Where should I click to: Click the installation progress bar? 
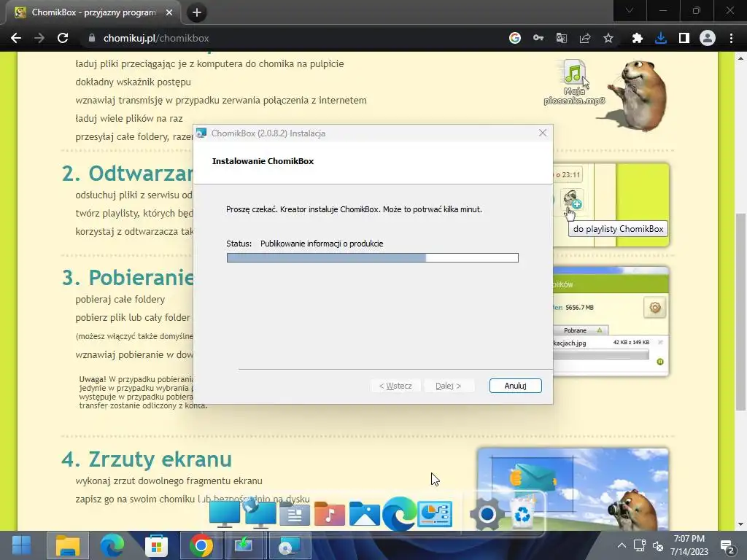pos(373,257)
